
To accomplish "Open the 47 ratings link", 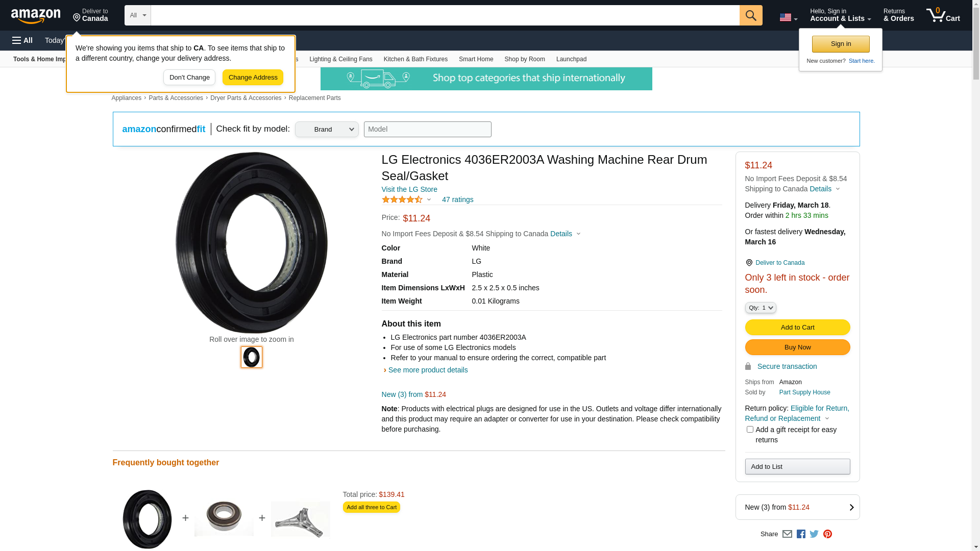I will (x=457, y=199).
